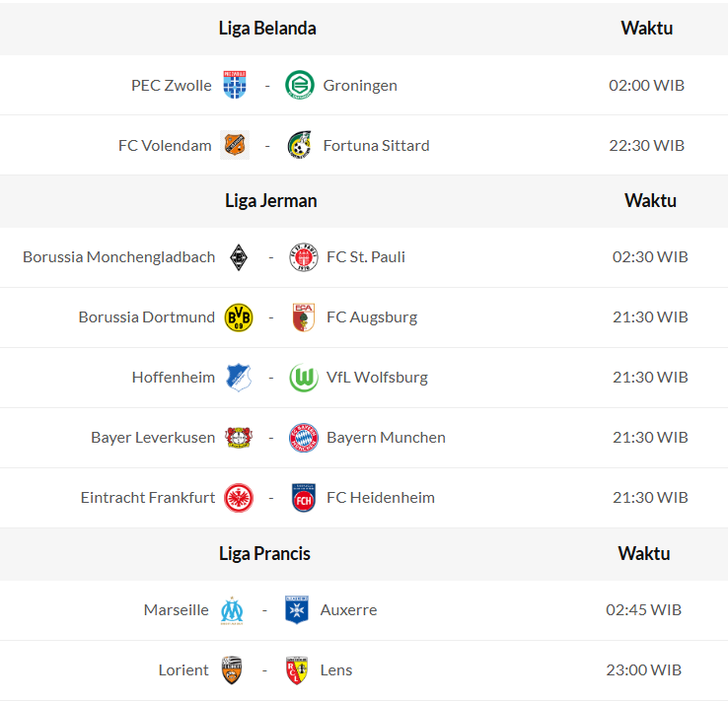Click the Groningen club logo

tap(299, 85)
